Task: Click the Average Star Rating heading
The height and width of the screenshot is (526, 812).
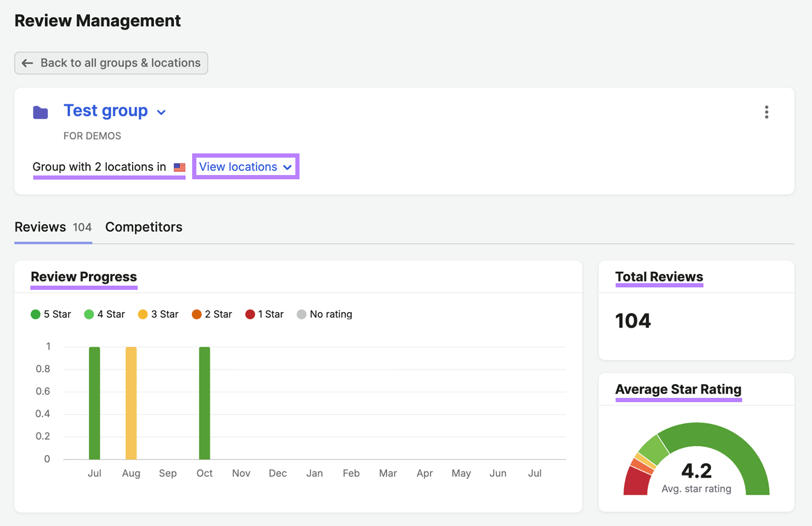Action: click(679, 389)
